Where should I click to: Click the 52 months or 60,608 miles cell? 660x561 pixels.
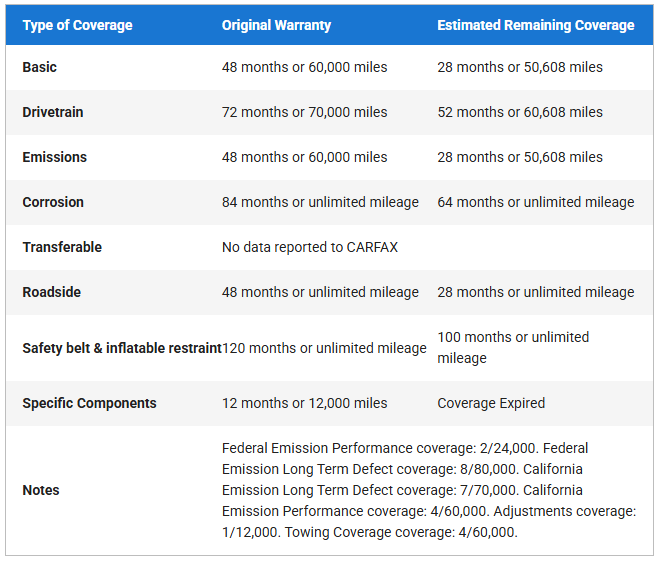520,112
